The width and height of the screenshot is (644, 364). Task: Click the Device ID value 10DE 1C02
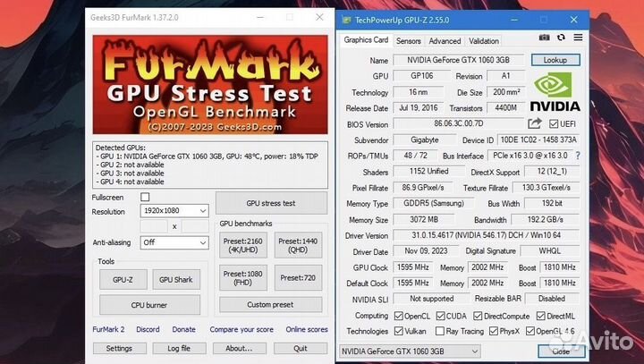click(538, 140)
